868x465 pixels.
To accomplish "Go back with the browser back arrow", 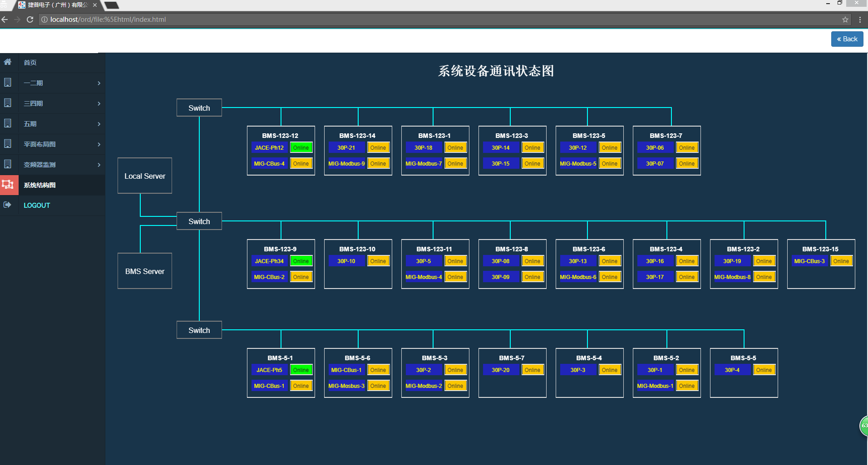I will click(x=5, y=20).
